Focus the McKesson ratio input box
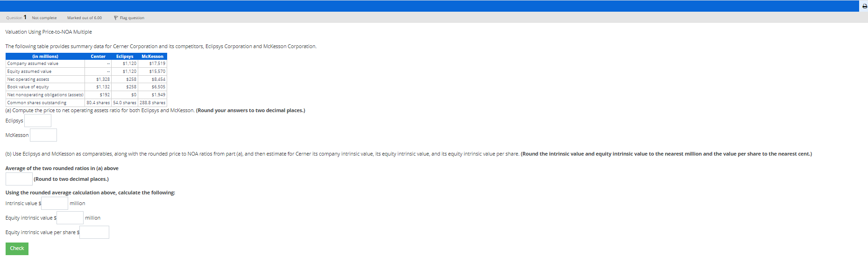This screenshot has width=868, height=257. coord(43,135)
